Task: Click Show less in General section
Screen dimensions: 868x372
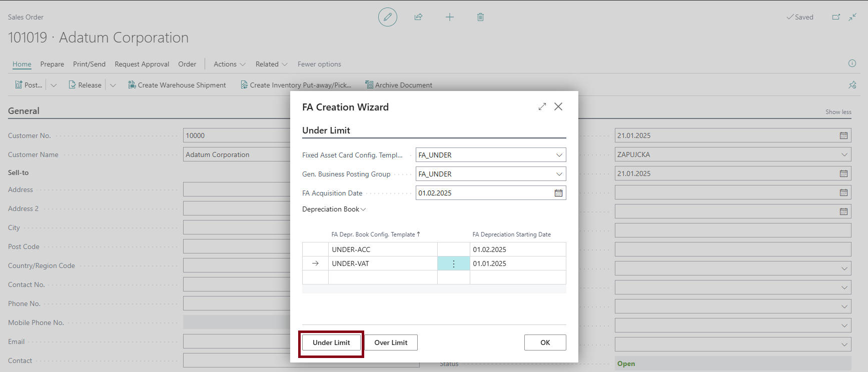Action: point(838,112)
